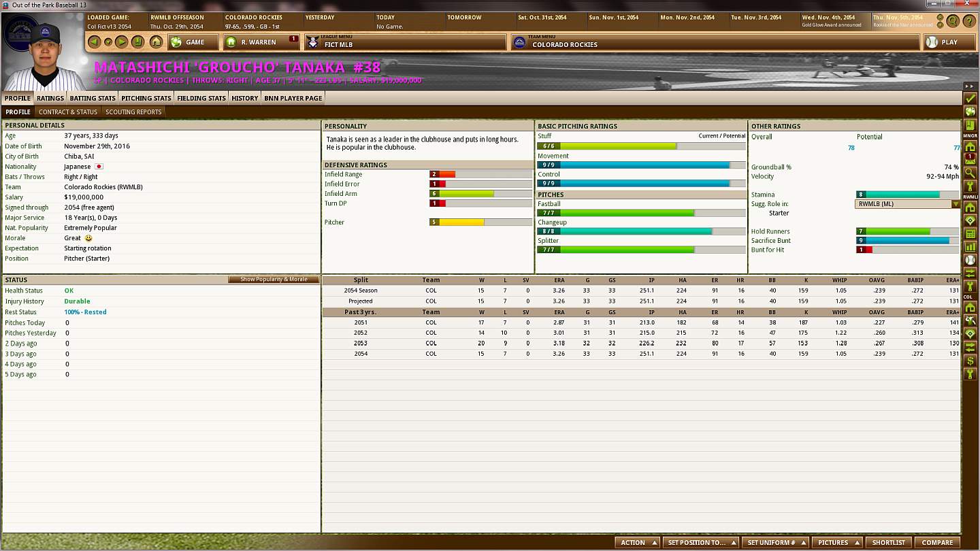
Task: Open league home icon under RWMLB
Action: click(x=970, y=207)
